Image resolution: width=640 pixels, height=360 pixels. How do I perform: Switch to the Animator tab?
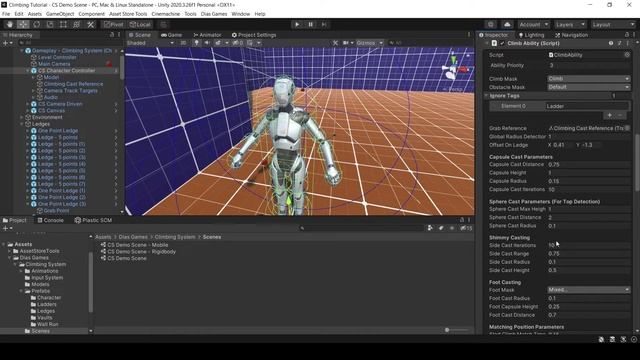tap(207, 35)
